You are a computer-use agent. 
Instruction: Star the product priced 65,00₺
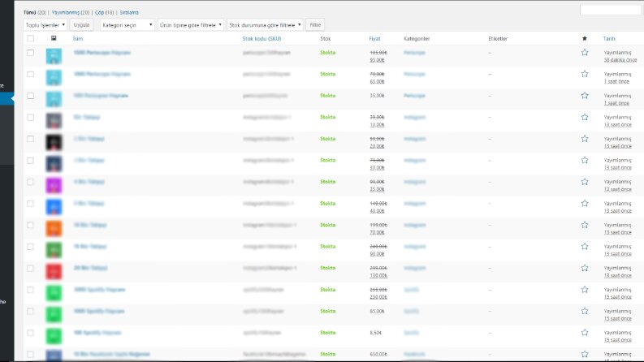click(585, 74)
